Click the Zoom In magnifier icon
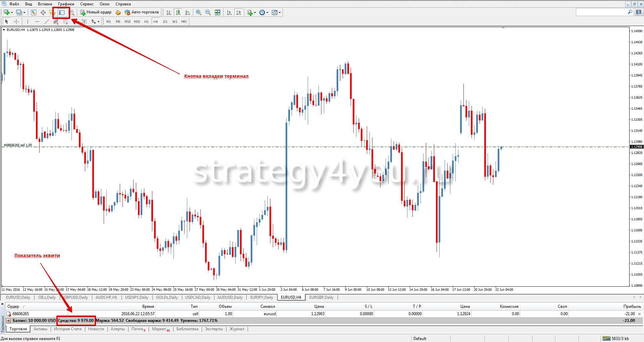Screen dimensions: 644x342 [199, 12]
